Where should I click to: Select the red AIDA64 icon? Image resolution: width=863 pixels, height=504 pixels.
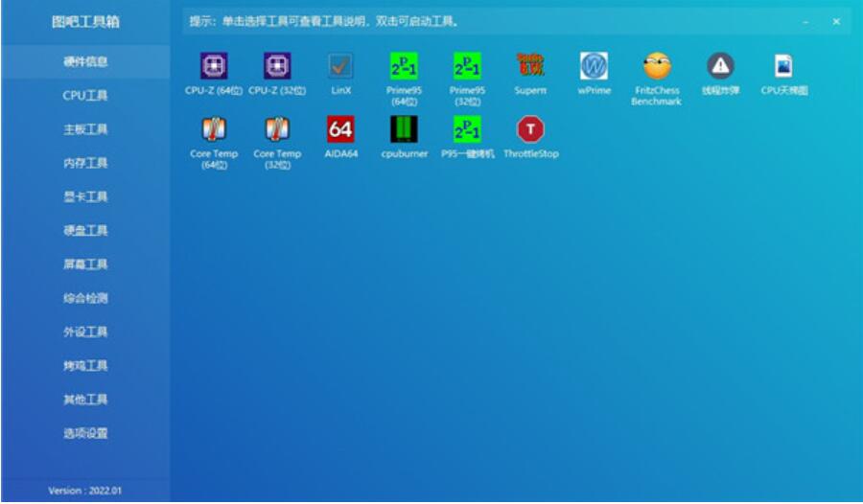pos(340,129)
